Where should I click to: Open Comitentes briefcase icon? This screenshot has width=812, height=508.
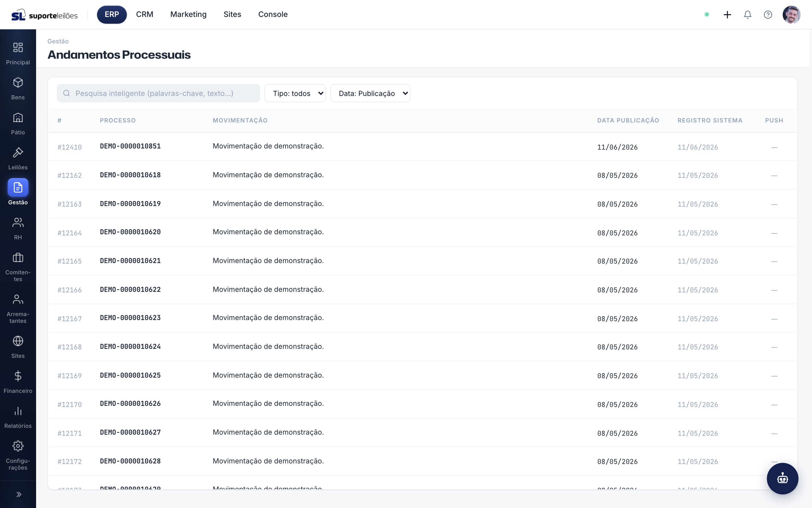[x=18, y=257]
